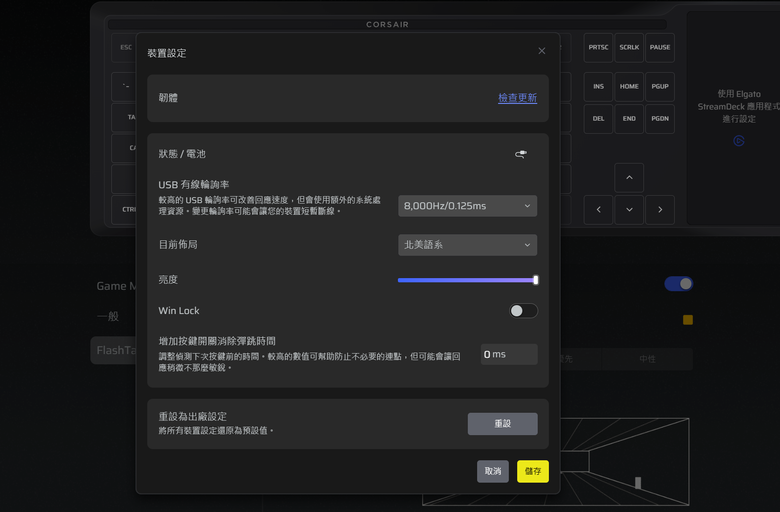This screenshot has width=780, height=512.
Task: Click the END key on keyboard
Action: point(629,119)
